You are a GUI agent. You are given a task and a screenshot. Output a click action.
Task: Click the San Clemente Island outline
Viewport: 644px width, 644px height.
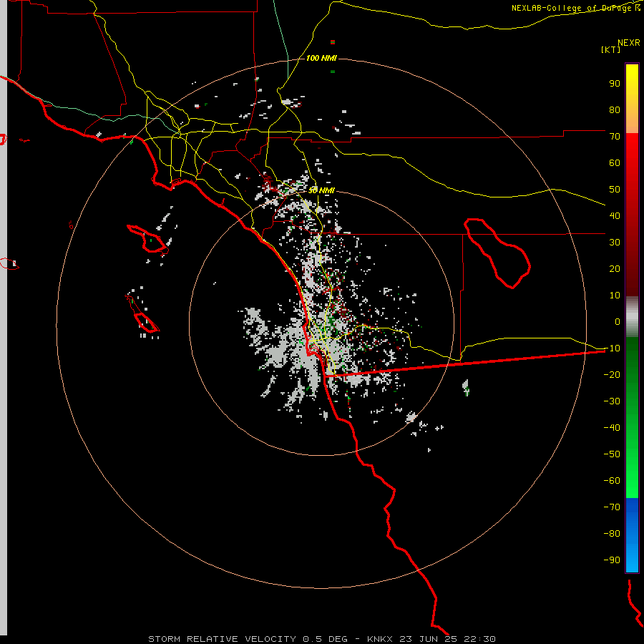coord(142,314)
